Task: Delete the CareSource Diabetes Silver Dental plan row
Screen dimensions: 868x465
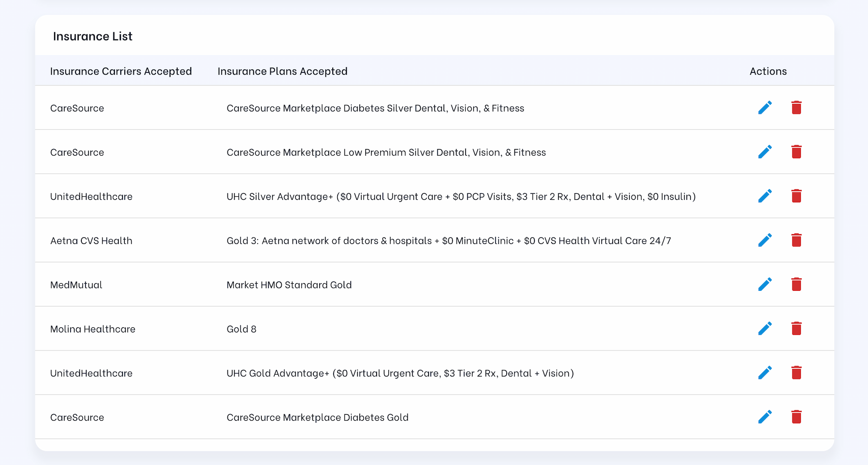Action: [x=797, y=108]
